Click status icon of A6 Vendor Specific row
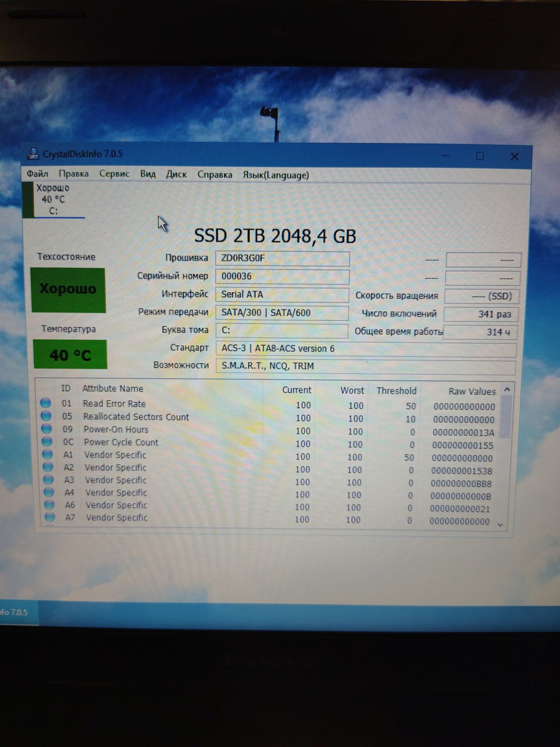The image size is (560, 747). point(49,505)
